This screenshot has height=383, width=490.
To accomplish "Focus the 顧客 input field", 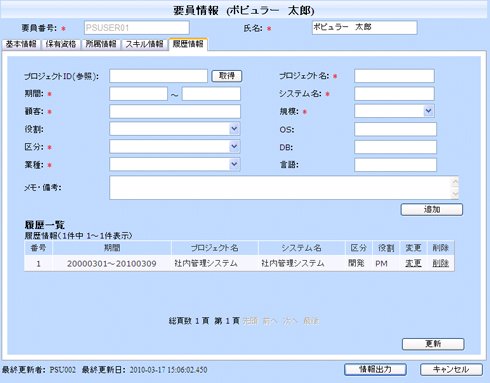I will [175, 111].
